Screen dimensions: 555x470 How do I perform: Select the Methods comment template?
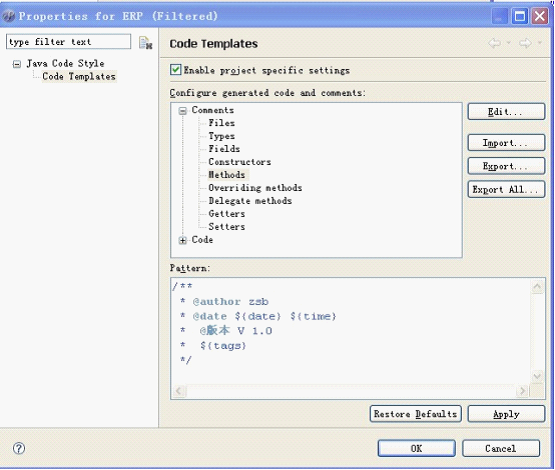point(227,175)
